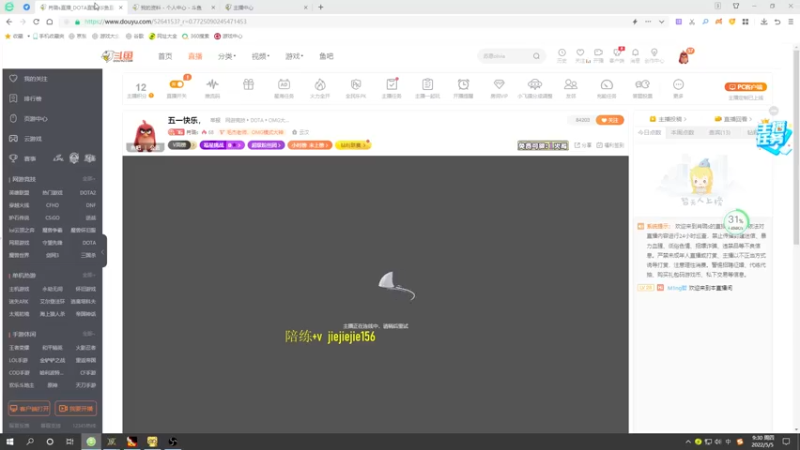
Task: Open the 排行榜 ranking sidebar icon
Action: [13, 98]
